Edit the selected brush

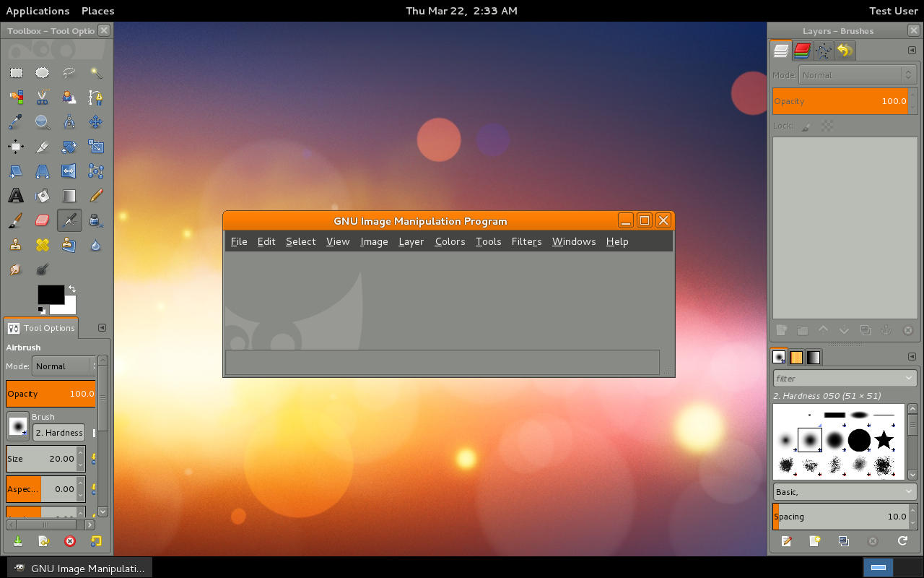[x=786, y=541]
